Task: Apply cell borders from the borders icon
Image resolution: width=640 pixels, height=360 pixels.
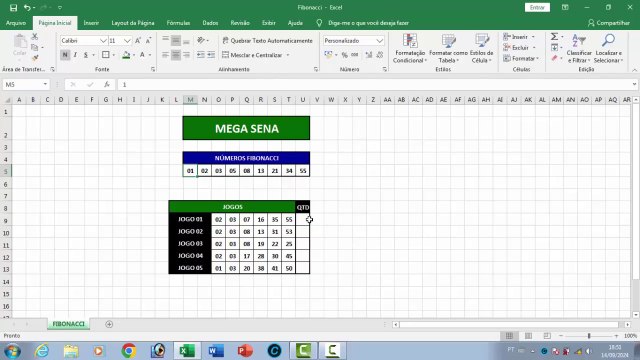Action: coord(106,55)
